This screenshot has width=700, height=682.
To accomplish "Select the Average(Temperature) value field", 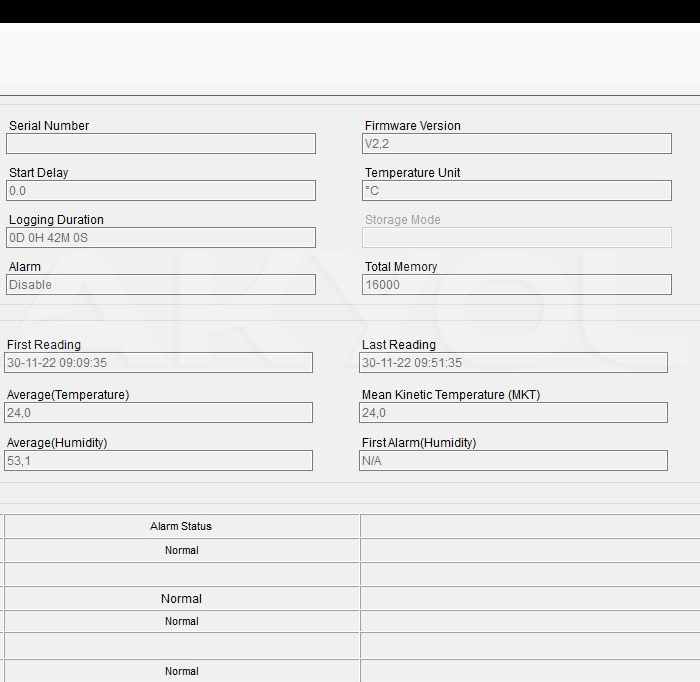I will (x=159, y=413).
